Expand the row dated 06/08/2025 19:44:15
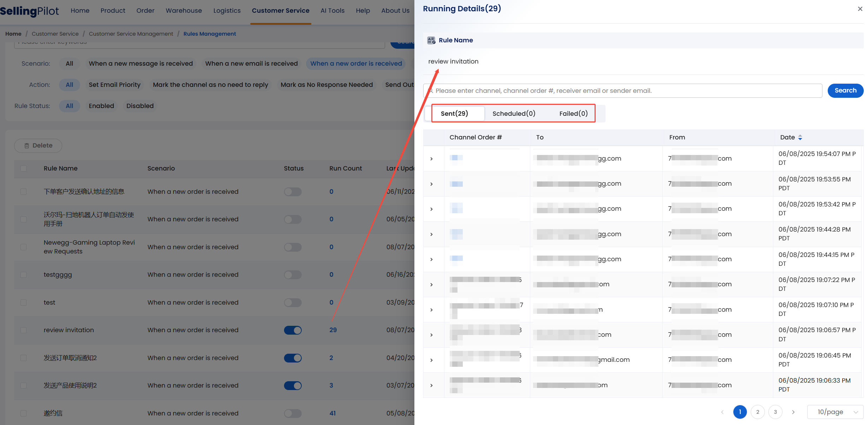 431,259
